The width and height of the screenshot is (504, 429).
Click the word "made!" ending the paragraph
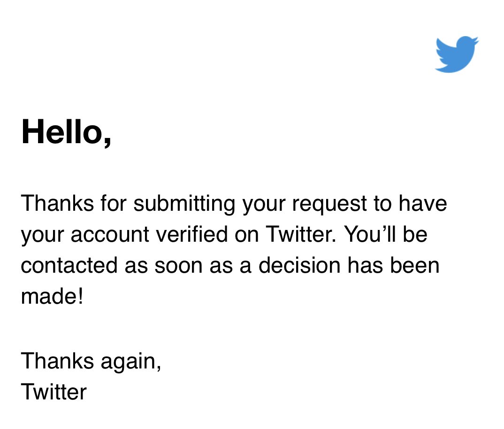click(52, 297)
